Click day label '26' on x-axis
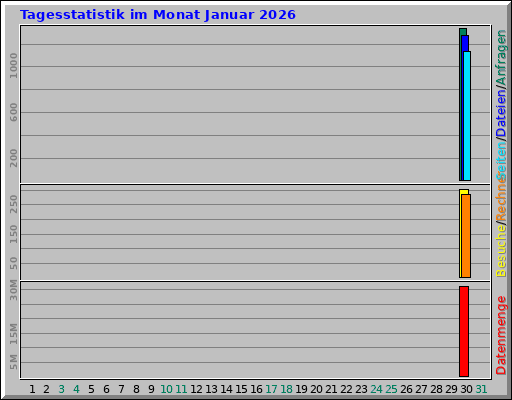 (406, 389)
